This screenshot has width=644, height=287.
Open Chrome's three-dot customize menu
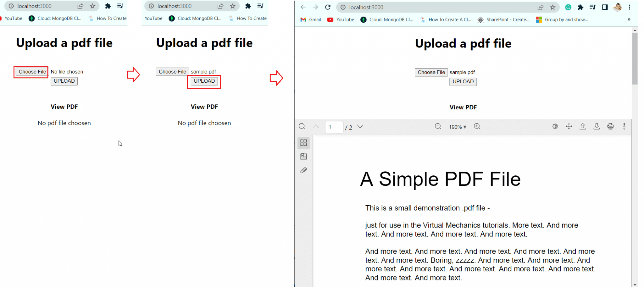point(630,7)
